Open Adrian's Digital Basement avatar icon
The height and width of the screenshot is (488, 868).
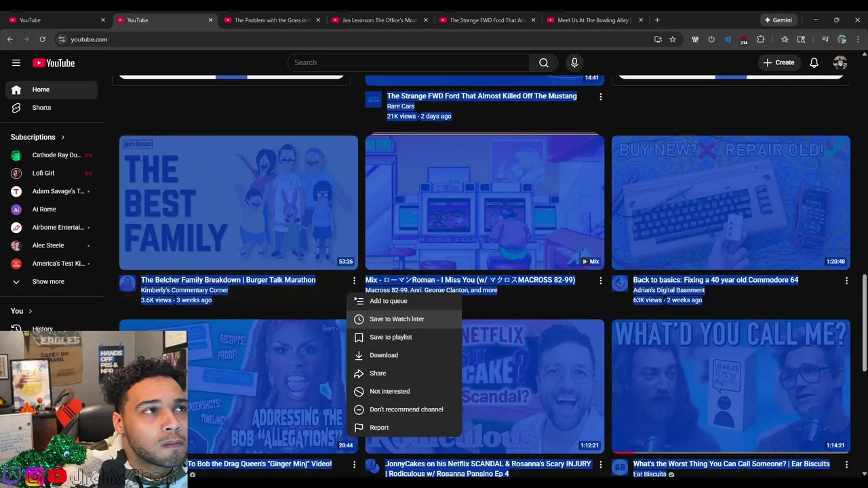pos(620,283)
